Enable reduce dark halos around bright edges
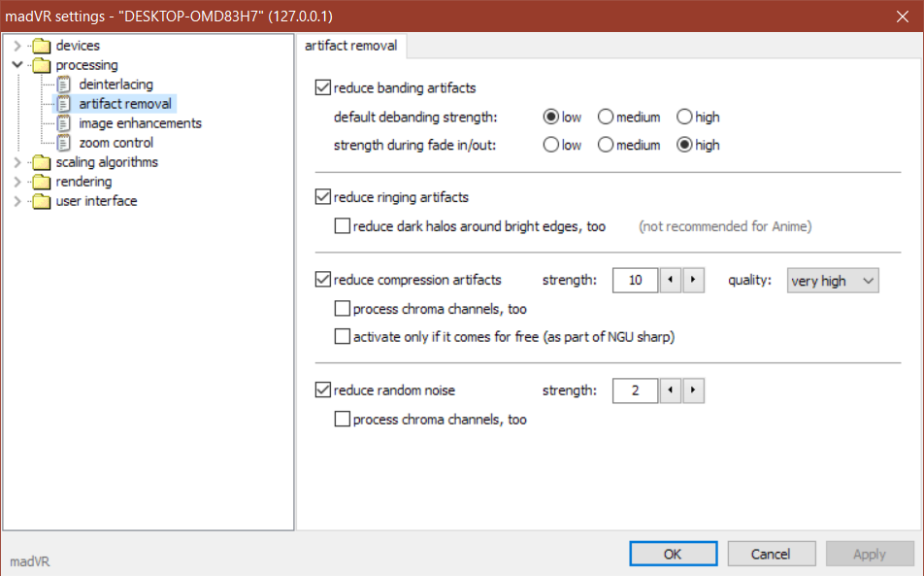Screen dimensions: 924x576 tap(343, 225)
